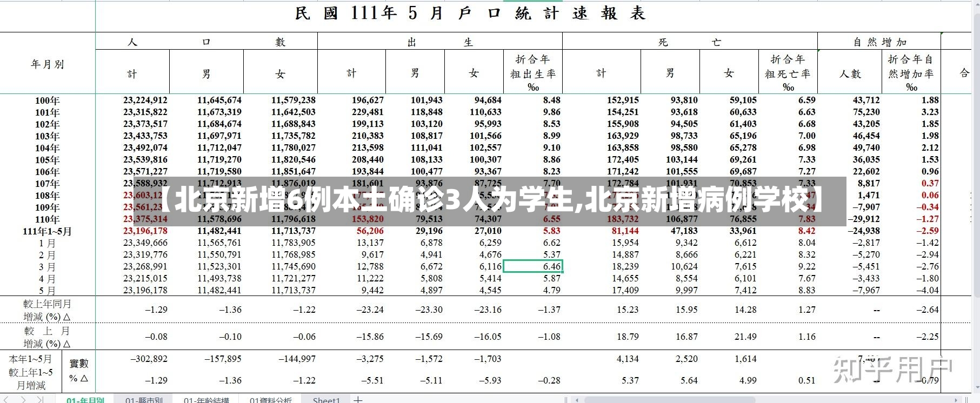The width and height of the screenshot is (980, 403).
Task: Select the 較上月增減(%) row label
Action: pyautogui.click(x=48, y=337)
